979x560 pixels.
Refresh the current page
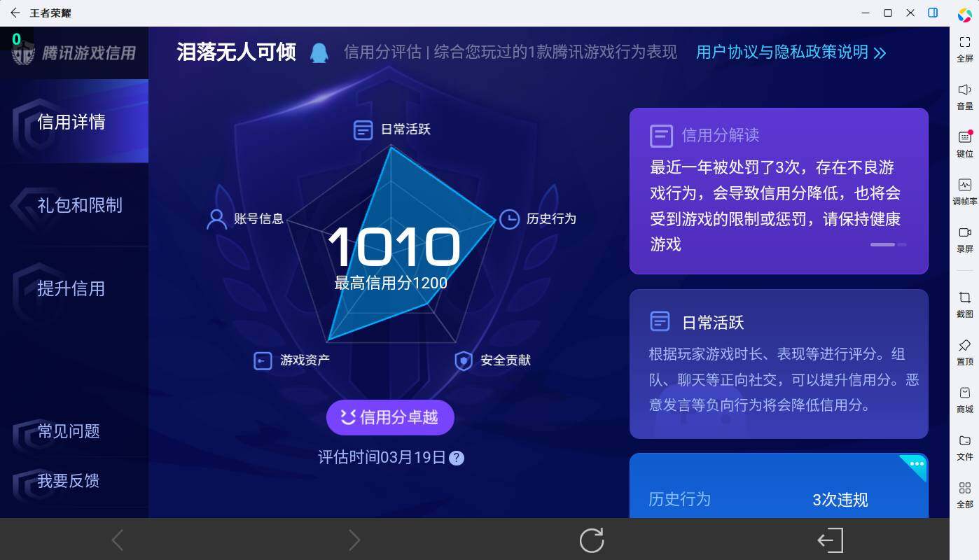coord(590,540)
